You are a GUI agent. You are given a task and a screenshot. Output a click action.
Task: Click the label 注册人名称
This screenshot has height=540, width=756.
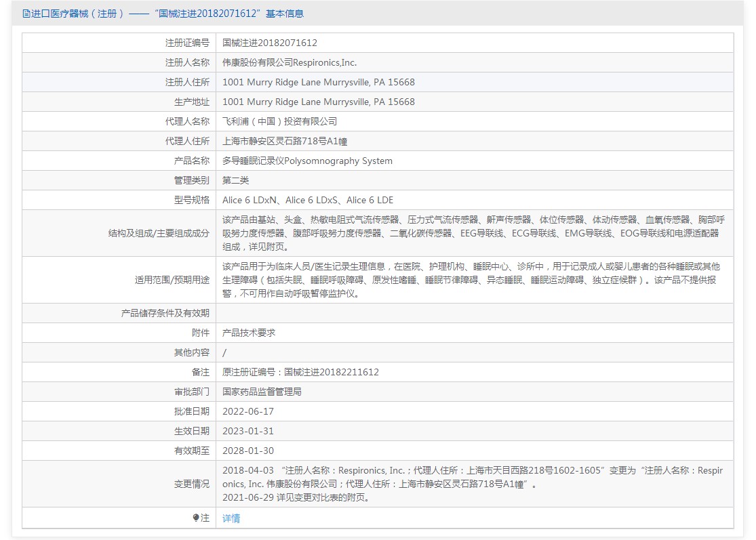coord(187,62)
